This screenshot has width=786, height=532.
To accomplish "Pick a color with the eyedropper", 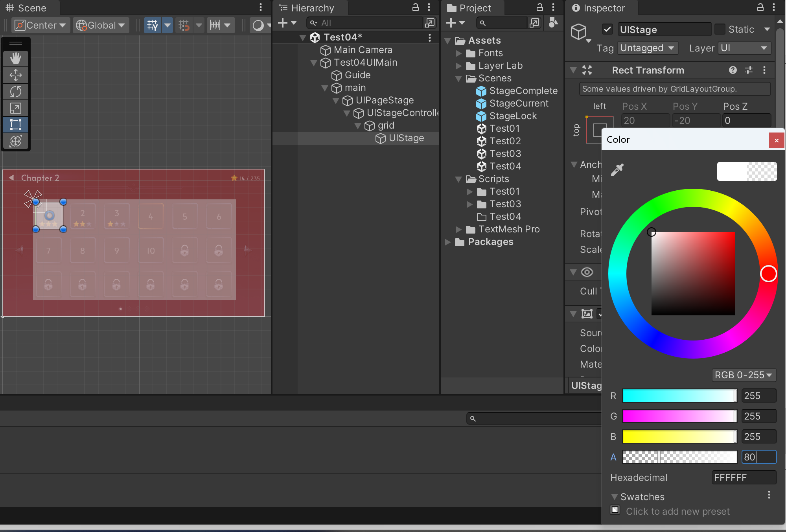I will [617, 170].
